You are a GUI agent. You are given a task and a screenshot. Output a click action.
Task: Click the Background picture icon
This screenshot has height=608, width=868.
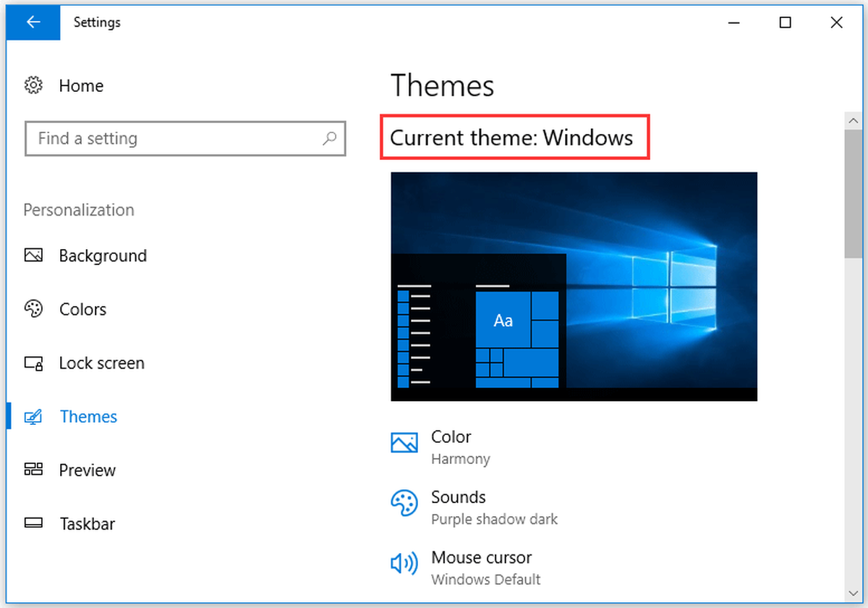point(33,256)
